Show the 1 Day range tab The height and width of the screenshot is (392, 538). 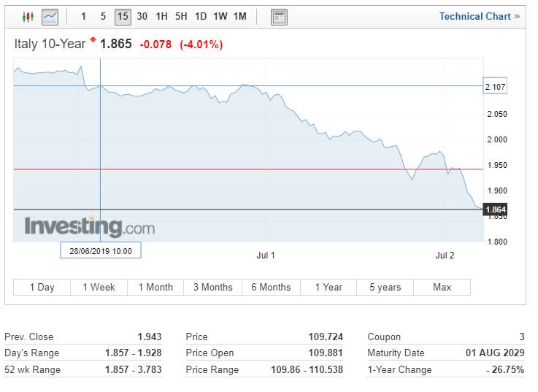point(42,287)
